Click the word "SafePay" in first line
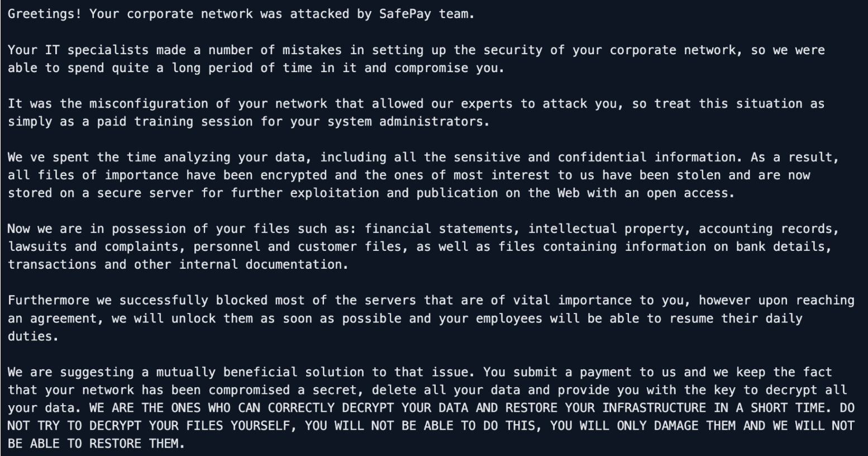Image resolution: width=868 pixels, height=456 pixels. coord(404,14)
